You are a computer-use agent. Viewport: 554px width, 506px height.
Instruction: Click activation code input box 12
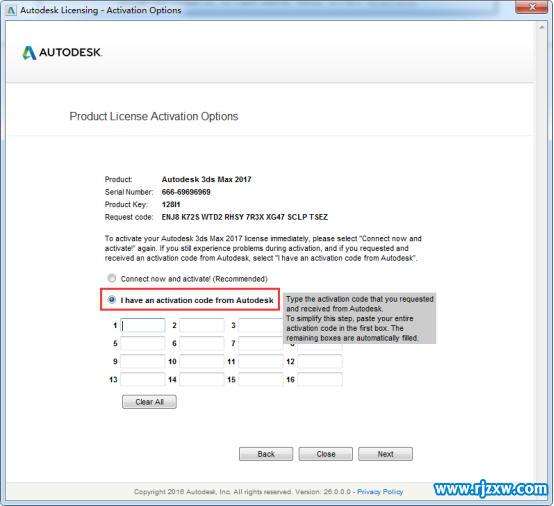(x=320, y=361)
